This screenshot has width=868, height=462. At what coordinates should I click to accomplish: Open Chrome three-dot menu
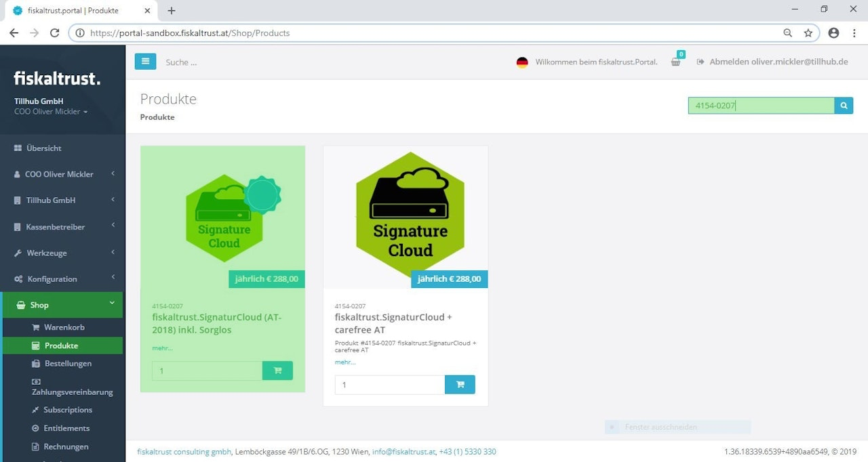pos(854,33)
